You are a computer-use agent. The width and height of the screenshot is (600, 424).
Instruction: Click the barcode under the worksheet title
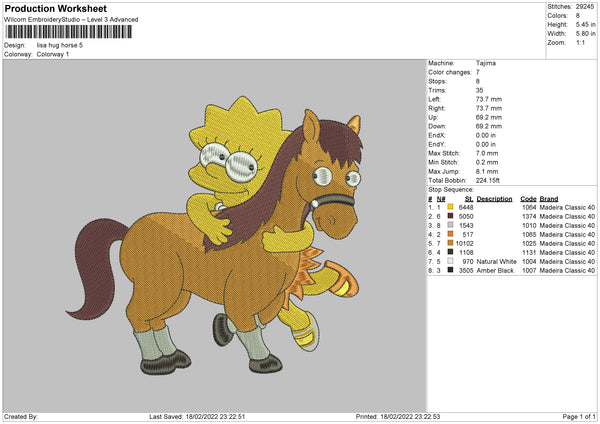(69, 32)
